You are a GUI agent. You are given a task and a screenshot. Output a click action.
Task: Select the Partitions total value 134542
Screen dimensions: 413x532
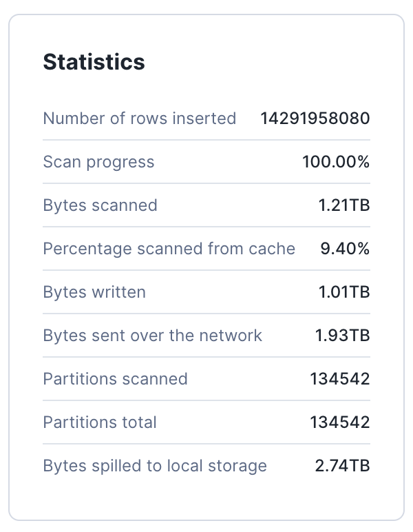click(x=340, y=422)
